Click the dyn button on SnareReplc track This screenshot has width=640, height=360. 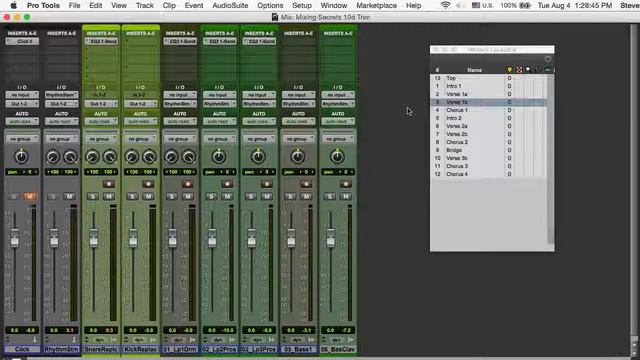pos(100,340)
